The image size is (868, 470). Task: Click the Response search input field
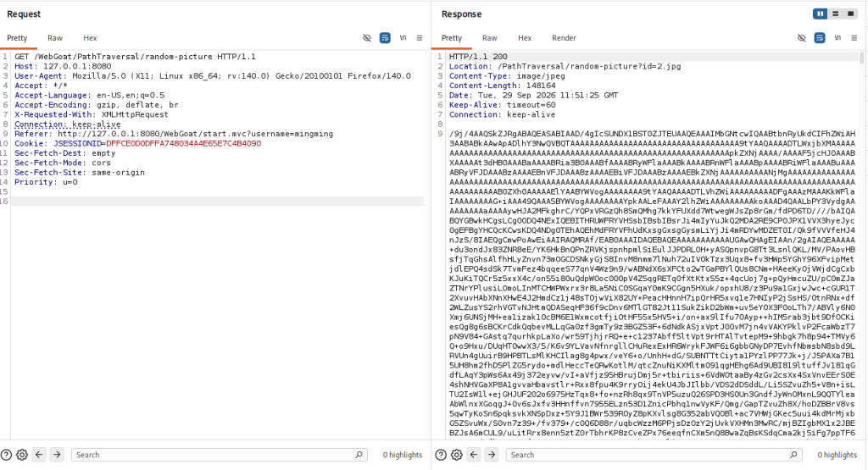tap(654, 455)
